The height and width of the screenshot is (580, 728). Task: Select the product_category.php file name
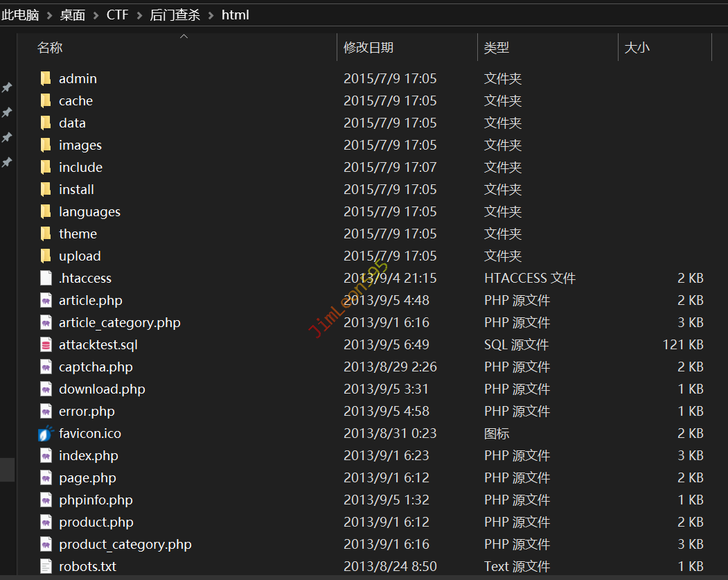125,545
